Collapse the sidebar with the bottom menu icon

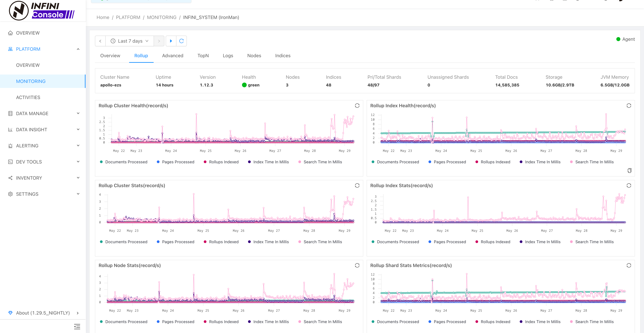[x=77, y=326]
